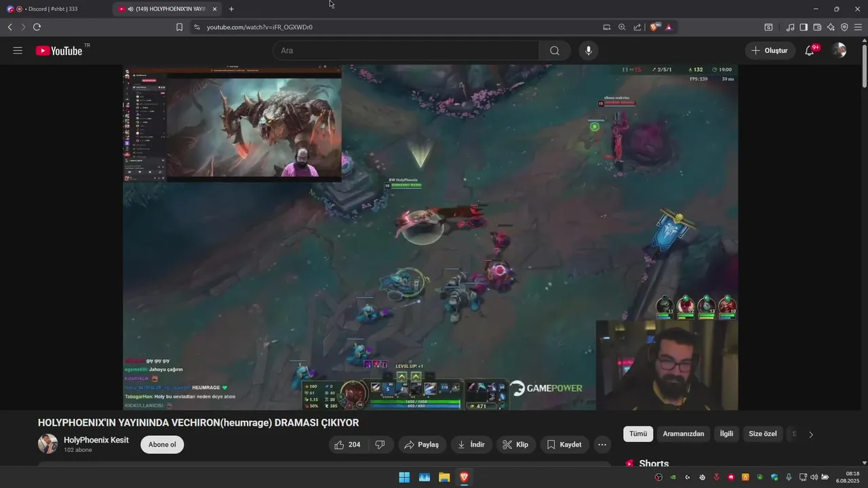Open OBS Studio tray icon
Screen dimensions: 868x488
coord(658,477)
